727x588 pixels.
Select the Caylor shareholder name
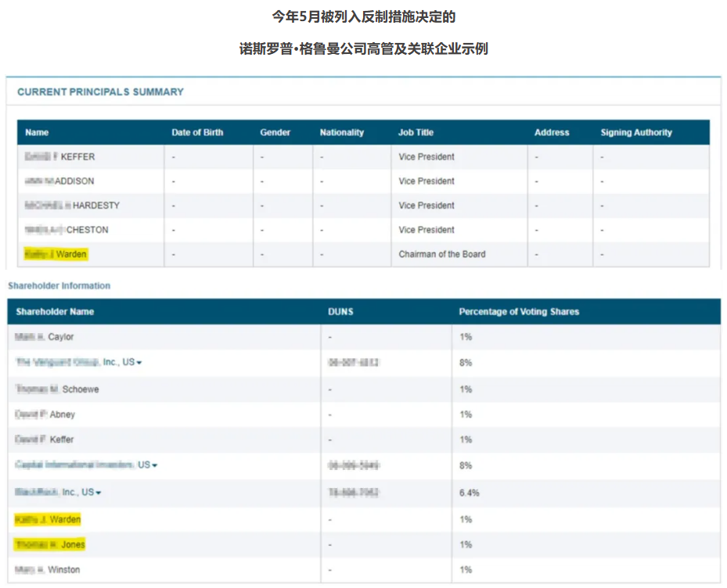44,336
